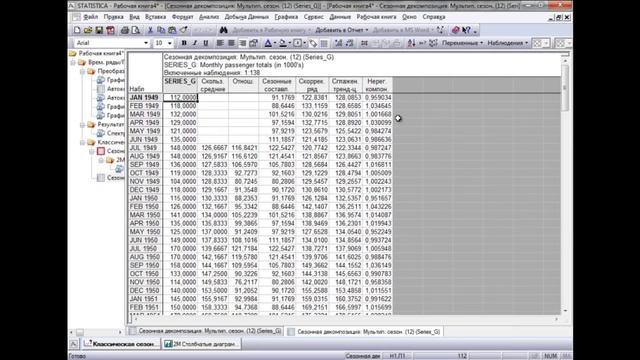The width and height of the screenshot is (640, 360).
Task: Save the workbook with the floppy icon
Action: point(99,30)
